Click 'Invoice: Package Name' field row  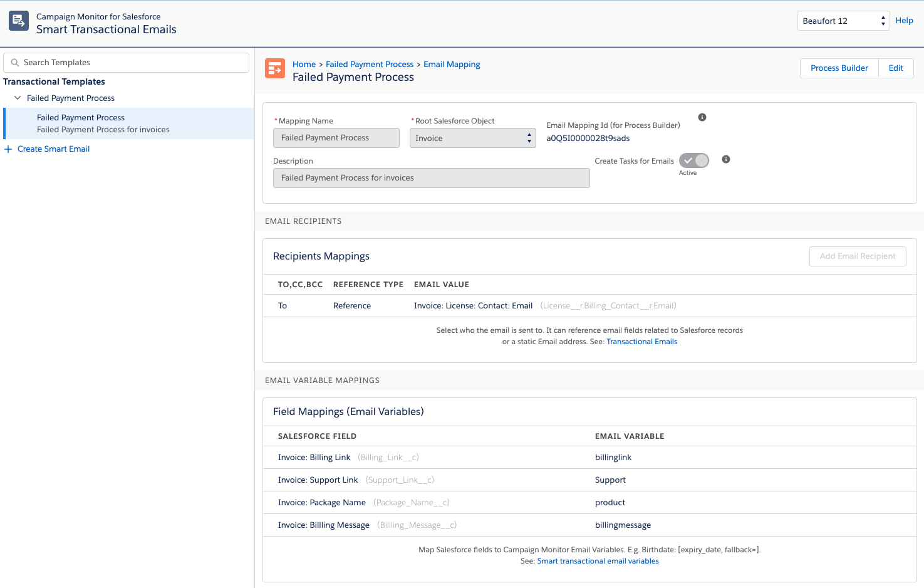(589, 503)
